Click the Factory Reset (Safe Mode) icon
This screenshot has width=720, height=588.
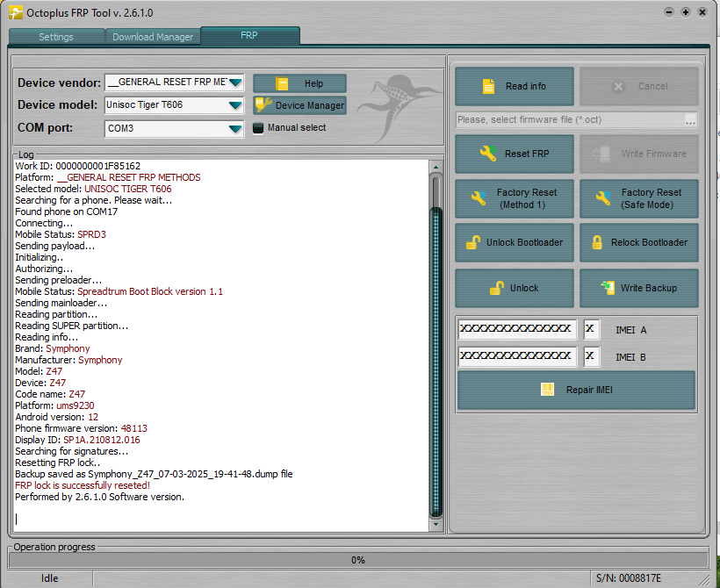point(603,198)
